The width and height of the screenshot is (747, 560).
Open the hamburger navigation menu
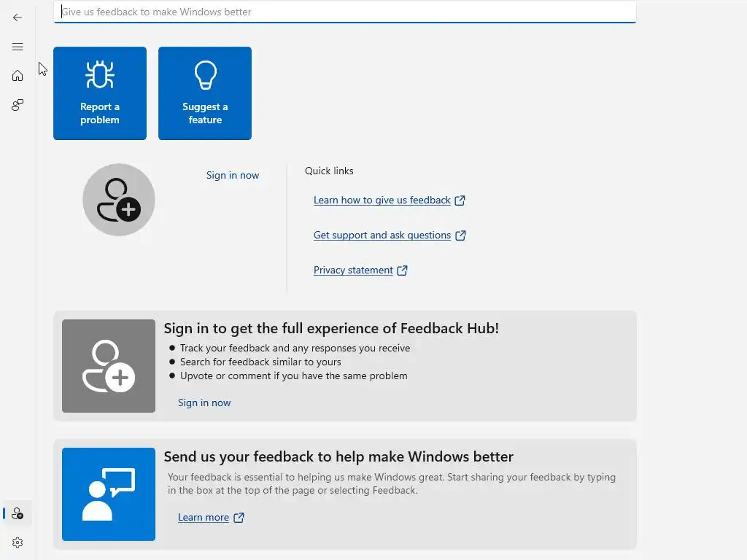[x=18, y=47]
